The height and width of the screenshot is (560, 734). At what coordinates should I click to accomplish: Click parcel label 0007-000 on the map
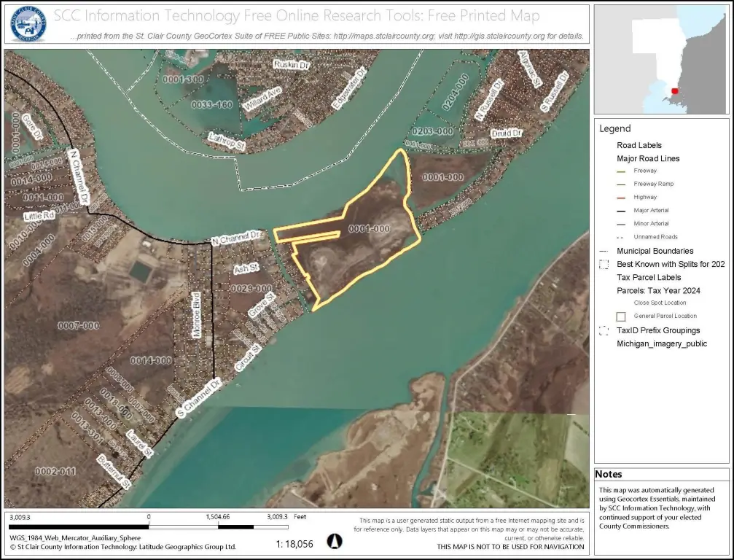tap(78, 325)
